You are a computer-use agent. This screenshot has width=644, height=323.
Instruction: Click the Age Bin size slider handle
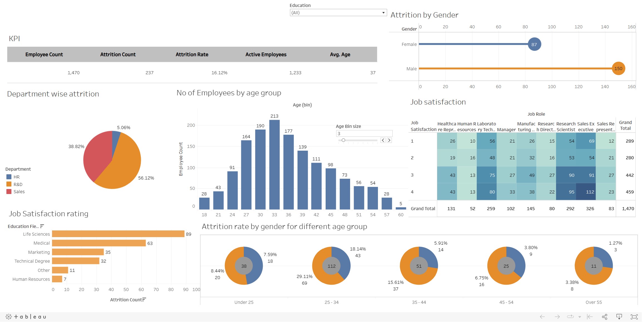(343, 140)
